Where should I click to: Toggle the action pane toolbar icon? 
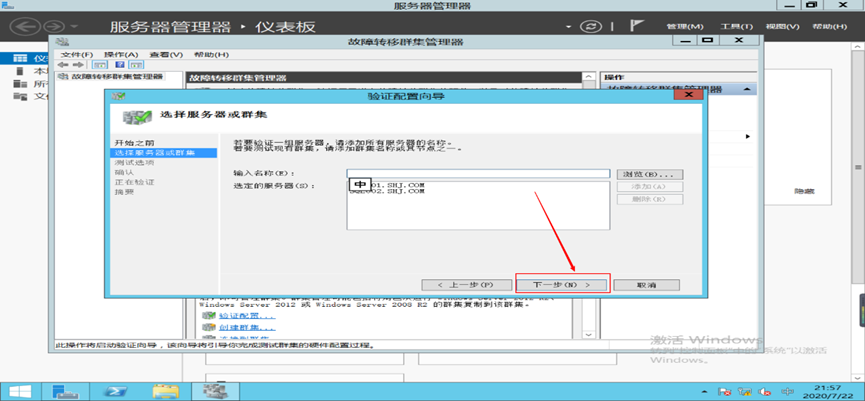(134, 65)
